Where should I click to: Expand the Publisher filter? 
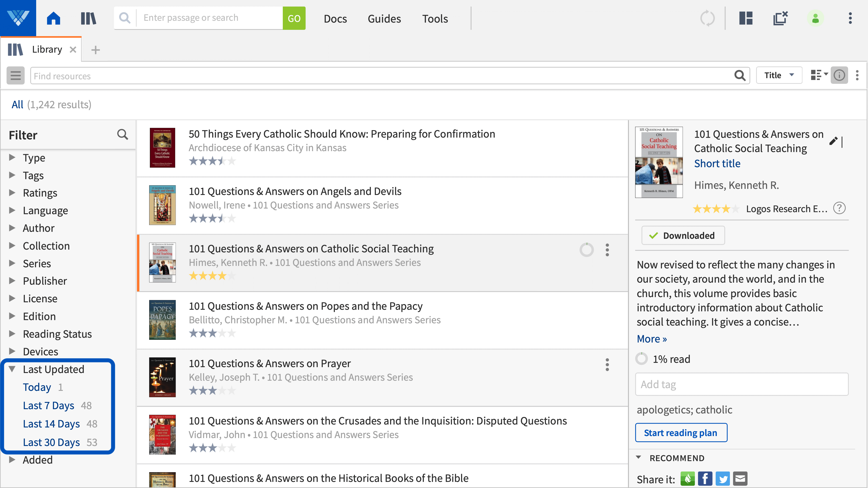pyautogui.click(x=12, y=281)
